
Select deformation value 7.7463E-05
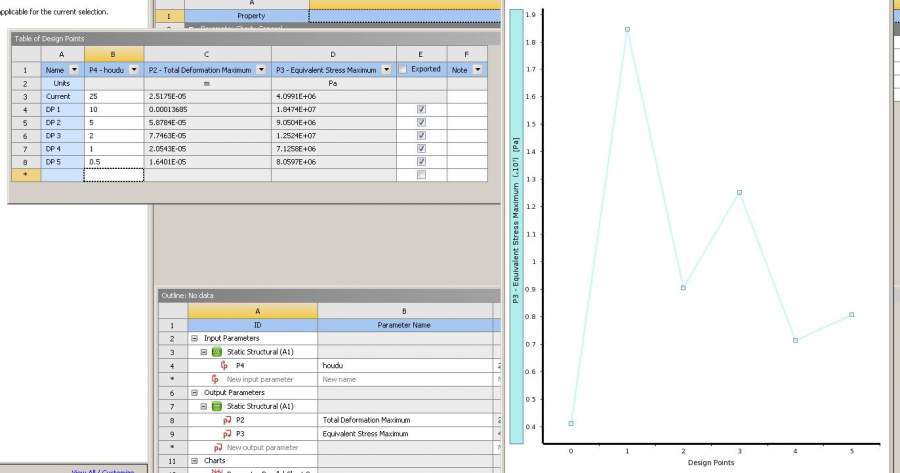[x=207, y=135]
